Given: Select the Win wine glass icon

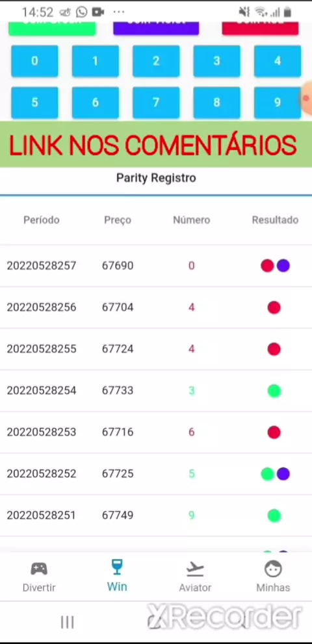Looking at the screenshot, I should [117, 567].
